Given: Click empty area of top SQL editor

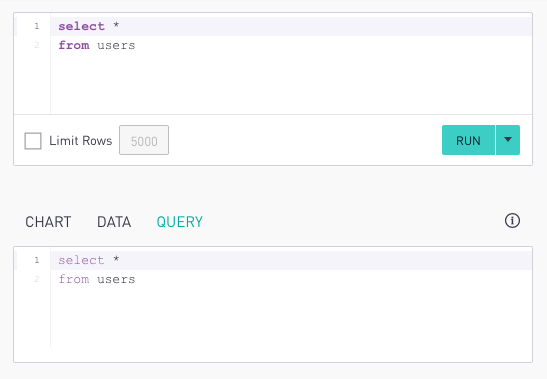Looking at the screenshot, I should pyautogui.click(x=291, y=82).
